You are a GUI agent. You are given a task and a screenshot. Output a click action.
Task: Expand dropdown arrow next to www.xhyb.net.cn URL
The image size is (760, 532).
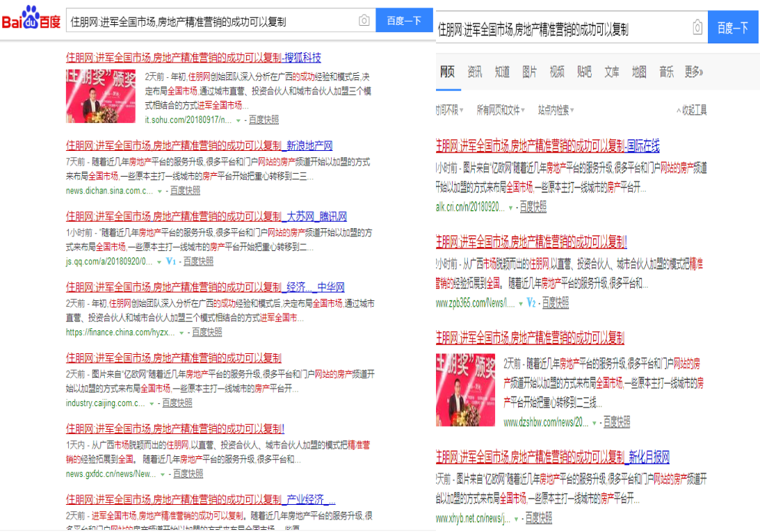point(516,519)
